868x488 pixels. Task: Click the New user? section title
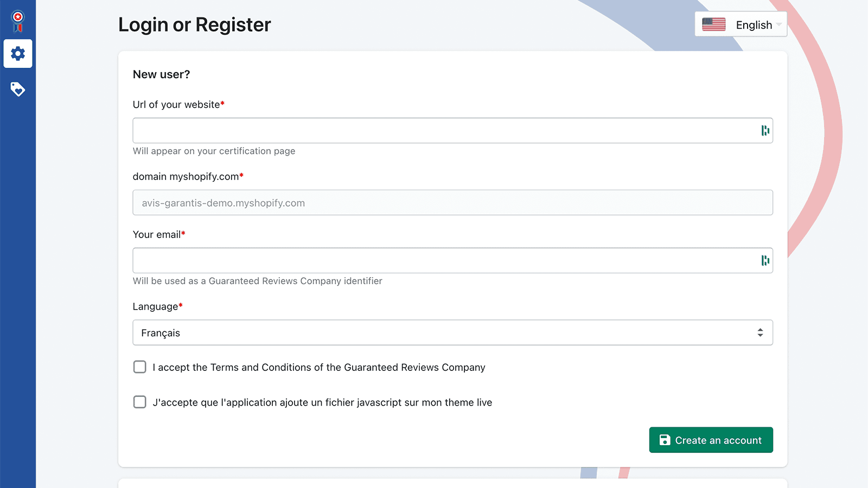click(x=161, y=75)
